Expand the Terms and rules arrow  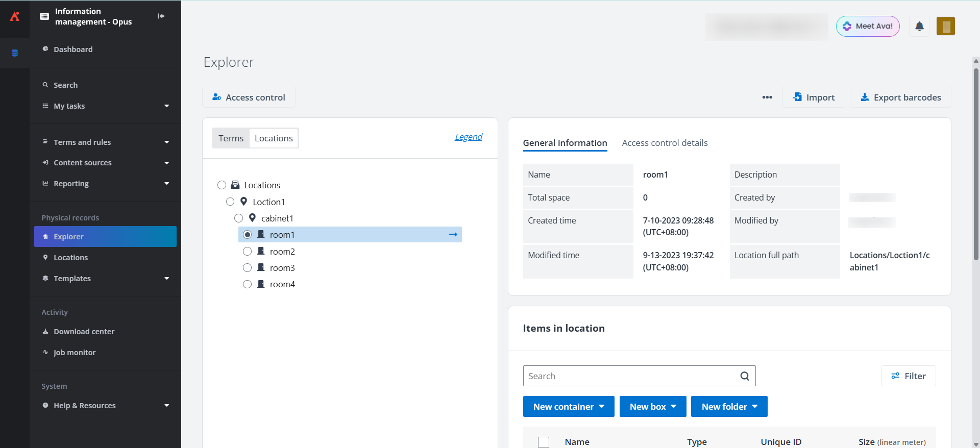[x=166, y=142]
